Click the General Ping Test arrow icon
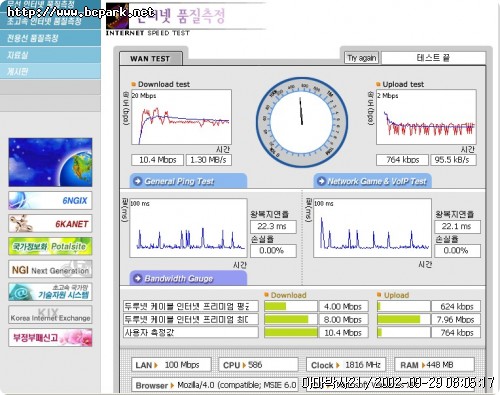The width and height of the screenshot is (500, 395). pyautogui.click(x=137, y=181)
